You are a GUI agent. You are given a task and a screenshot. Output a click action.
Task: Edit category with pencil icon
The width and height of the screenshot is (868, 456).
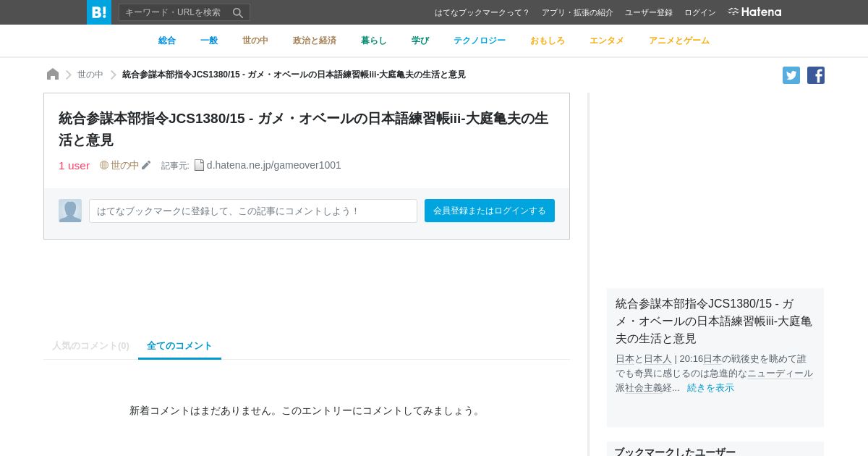point(146,165)
